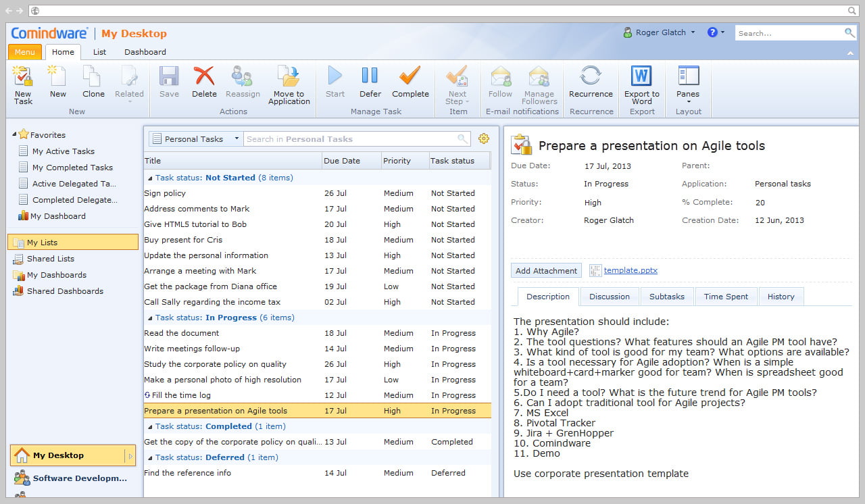Open the Software Development workspace
Viewport: 865px width, 504px height.
(x=71, y=478)
